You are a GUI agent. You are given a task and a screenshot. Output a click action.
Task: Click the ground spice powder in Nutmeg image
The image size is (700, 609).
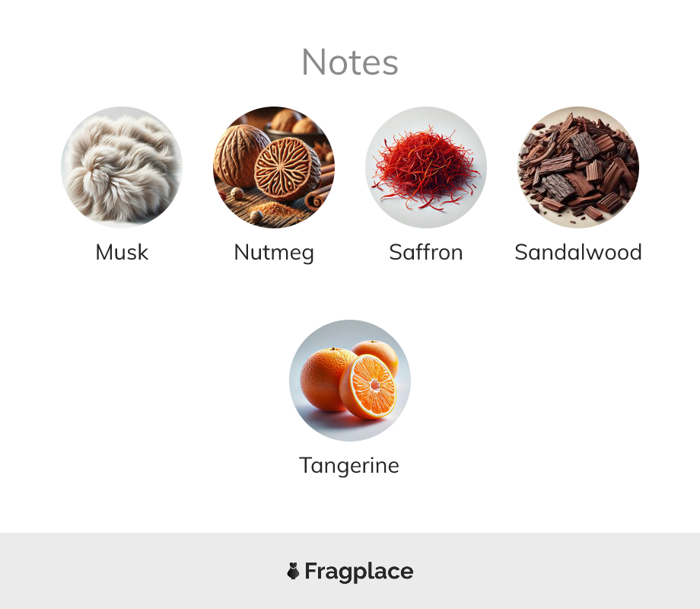coord(276,209)
